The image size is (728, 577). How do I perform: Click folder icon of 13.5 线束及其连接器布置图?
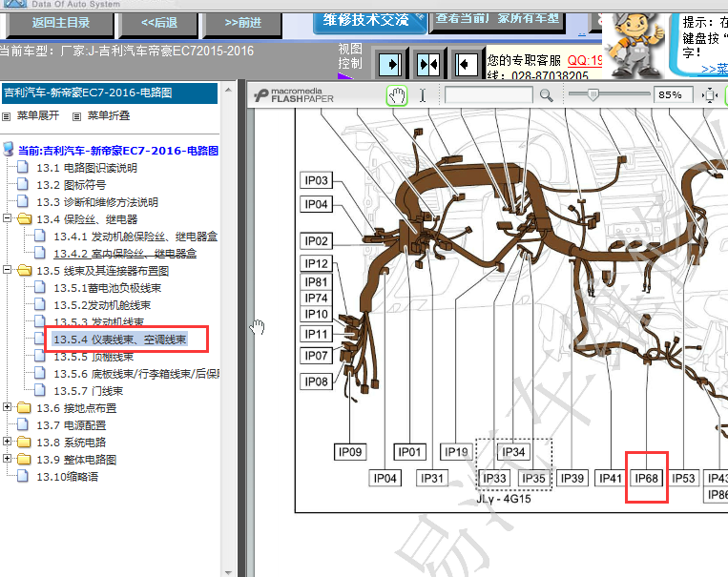[24, 270]
